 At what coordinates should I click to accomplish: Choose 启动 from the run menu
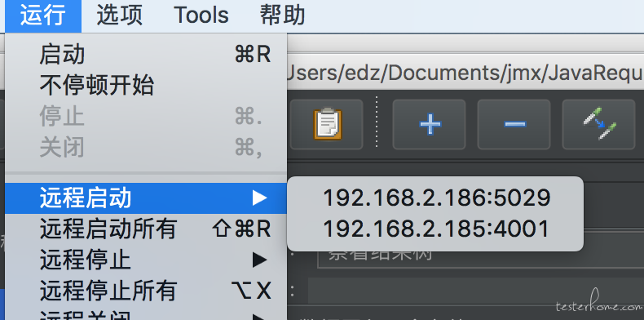(146, 55)
